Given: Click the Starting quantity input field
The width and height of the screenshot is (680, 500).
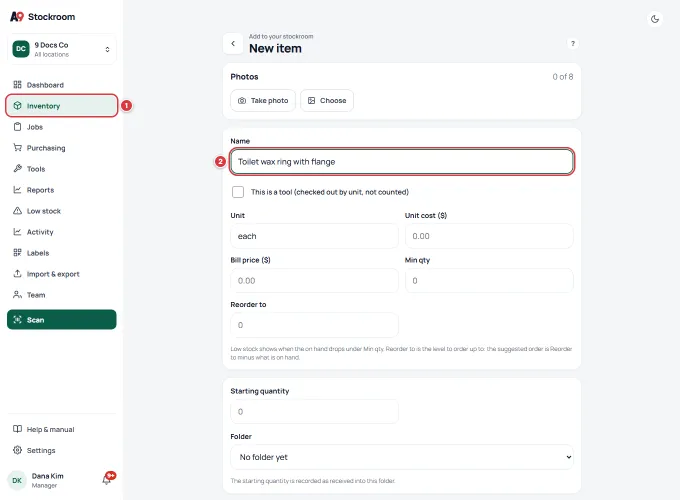Looking at the screenshot, I should [x=314, y=412].
